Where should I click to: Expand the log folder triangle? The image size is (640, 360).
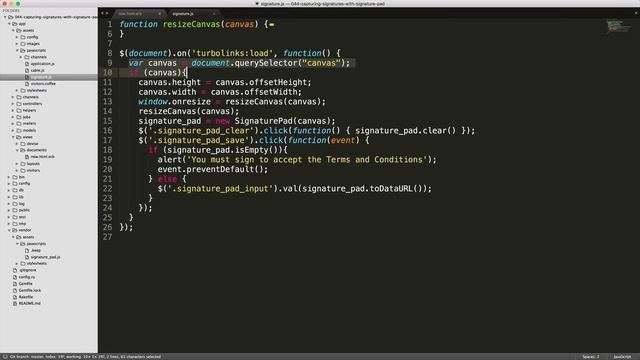9,204
